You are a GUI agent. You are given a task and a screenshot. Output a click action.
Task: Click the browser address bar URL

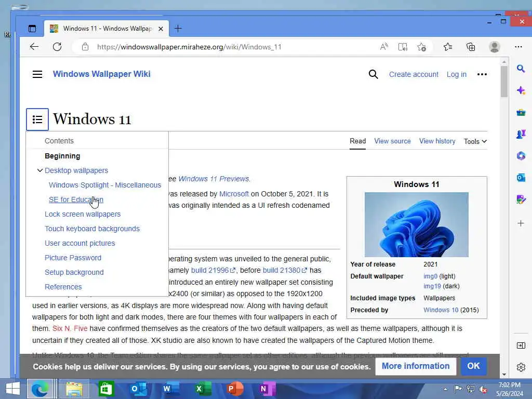189,47
